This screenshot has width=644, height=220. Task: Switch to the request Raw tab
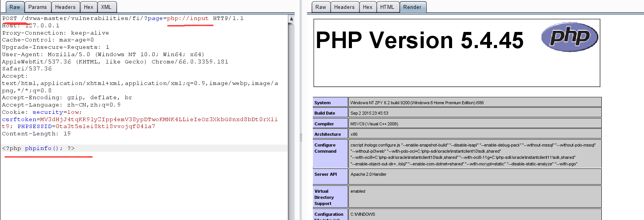click(15, 7)
